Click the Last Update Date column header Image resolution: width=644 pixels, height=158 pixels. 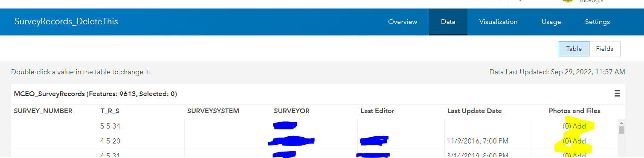[x=474, y=111]
